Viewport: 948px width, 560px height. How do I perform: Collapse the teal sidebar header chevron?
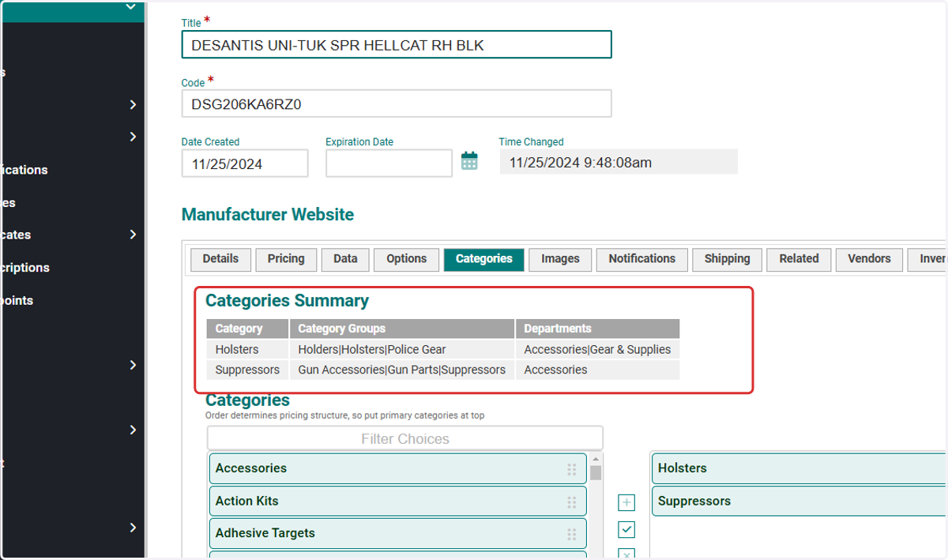pos(131,7)
